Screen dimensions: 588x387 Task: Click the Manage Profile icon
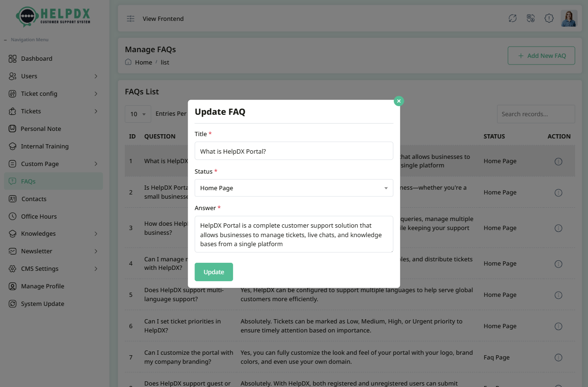pyautogui.click(x=12, y=286)
